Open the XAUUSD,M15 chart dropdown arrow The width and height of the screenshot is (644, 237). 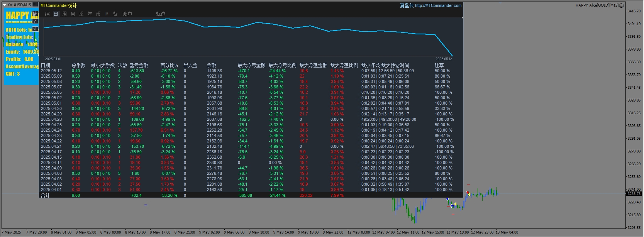[x=5, y=5]
